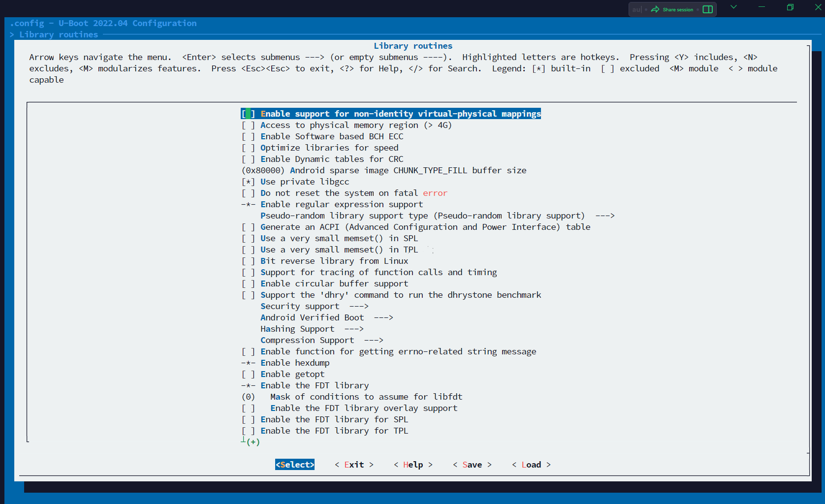Click the < Load > button
Screen dimensions: 825x504
tap(531, 465)
